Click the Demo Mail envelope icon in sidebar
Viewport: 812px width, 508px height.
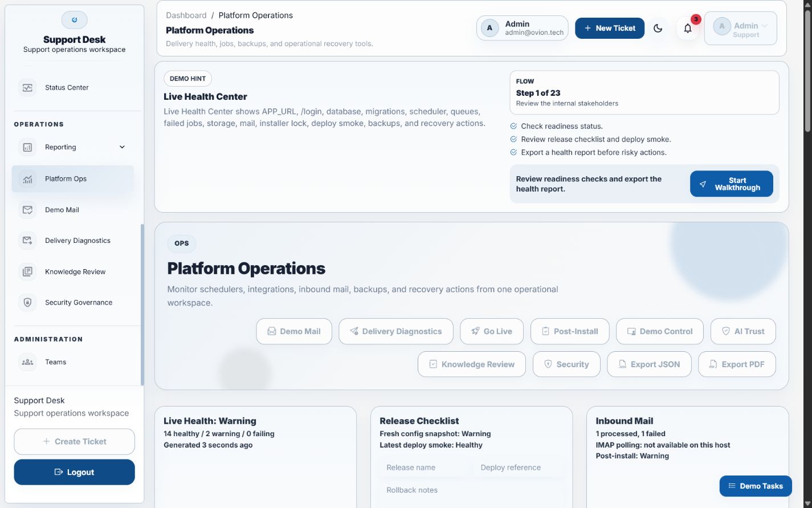point(27,210)
